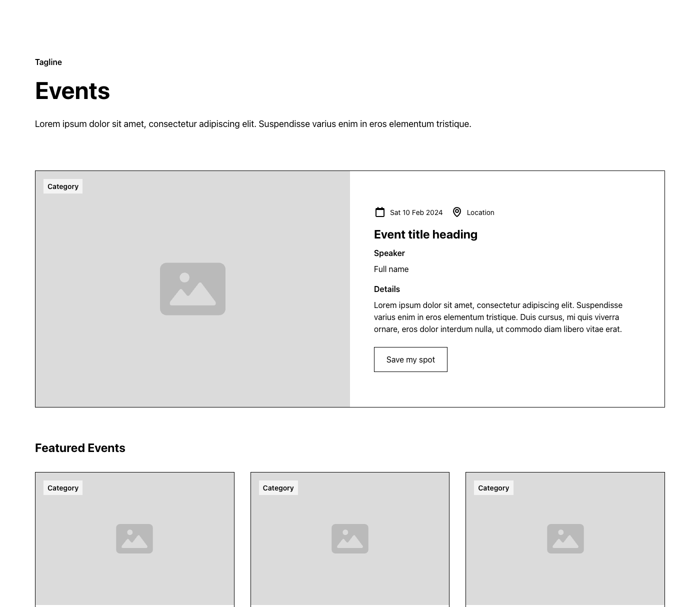Select the Events page heading
700x607 pixels.
tap(72, 91)
